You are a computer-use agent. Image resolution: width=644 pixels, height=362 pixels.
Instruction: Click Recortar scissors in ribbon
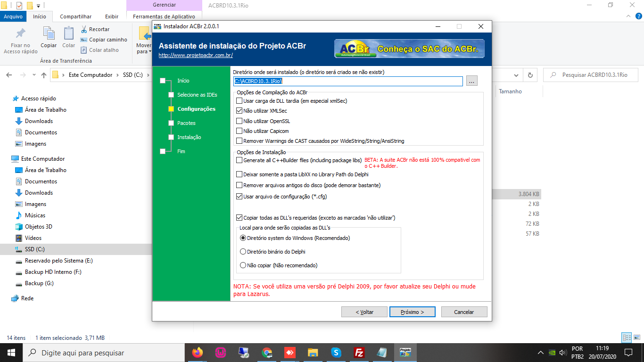pos(95,29)
